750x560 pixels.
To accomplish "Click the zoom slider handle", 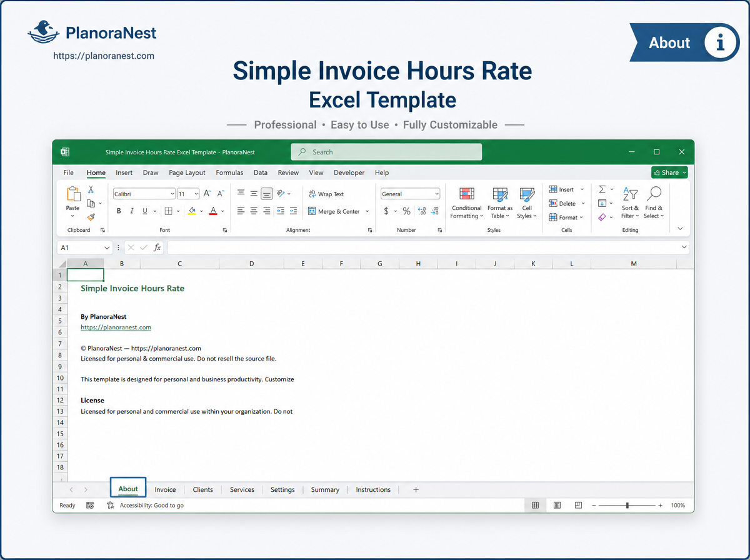I will tap(627, 505).
